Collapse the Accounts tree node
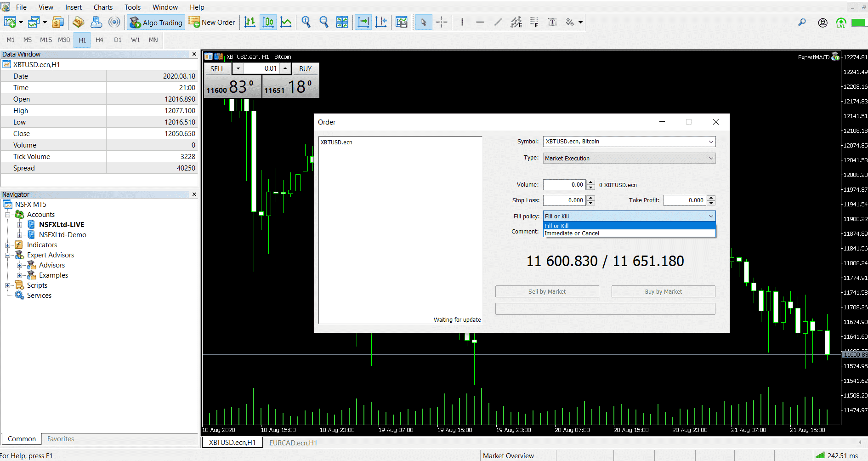 tap(7, 215)
